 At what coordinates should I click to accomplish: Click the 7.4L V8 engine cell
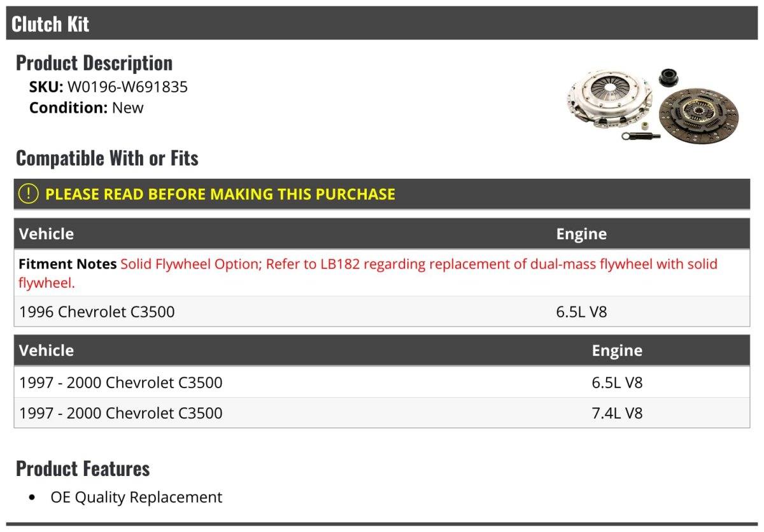pyautogui.click(x=617, y=413)
